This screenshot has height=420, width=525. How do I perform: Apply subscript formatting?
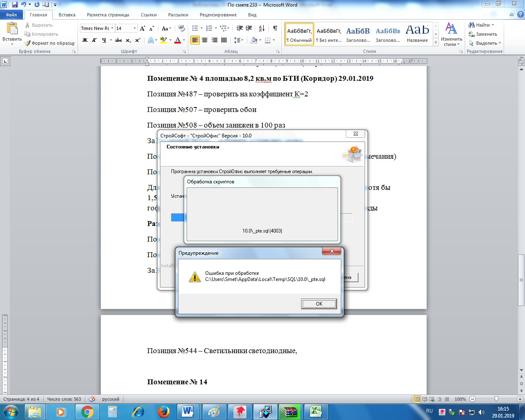(x=128, y=40)
